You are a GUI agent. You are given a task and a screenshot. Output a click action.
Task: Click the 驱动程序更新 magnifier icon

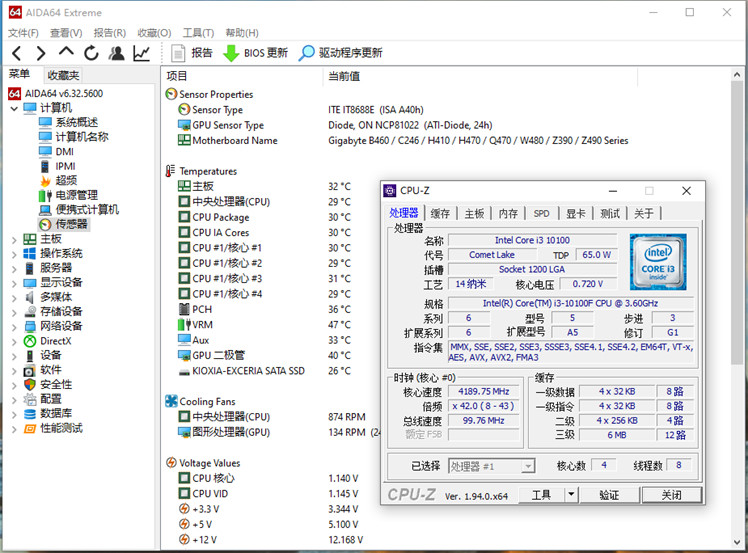pos(307,53)
